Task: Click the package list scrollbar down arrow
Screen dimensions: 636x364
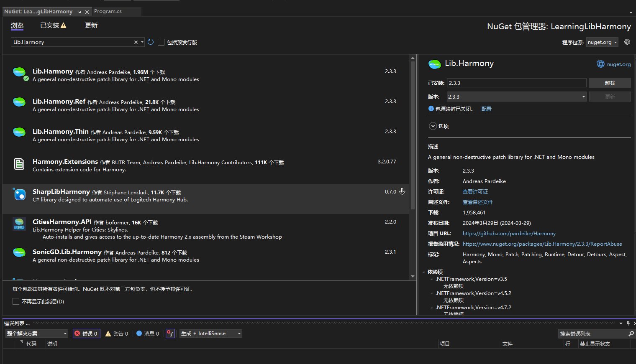Action: [413, 276]
